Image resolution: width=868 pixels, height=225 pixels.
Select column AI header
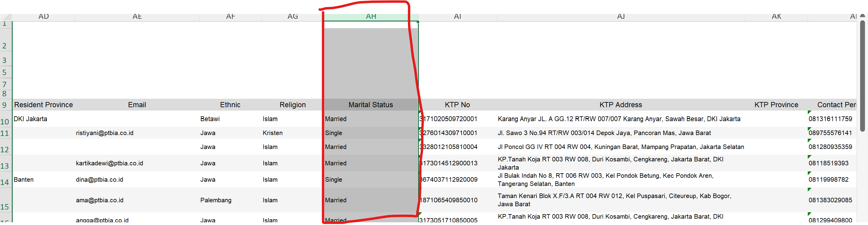(x=457, y=17)
